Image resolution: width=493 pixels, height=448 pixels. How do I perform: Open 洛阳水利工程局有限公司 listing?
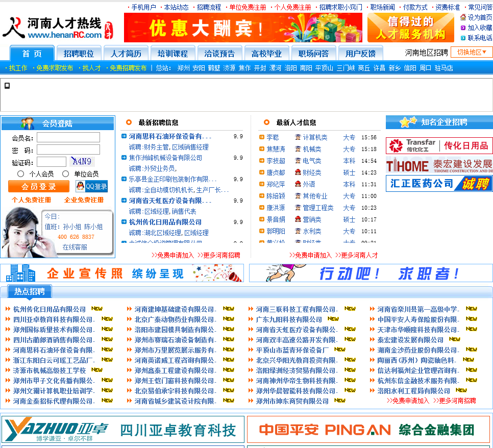[413, 390]
